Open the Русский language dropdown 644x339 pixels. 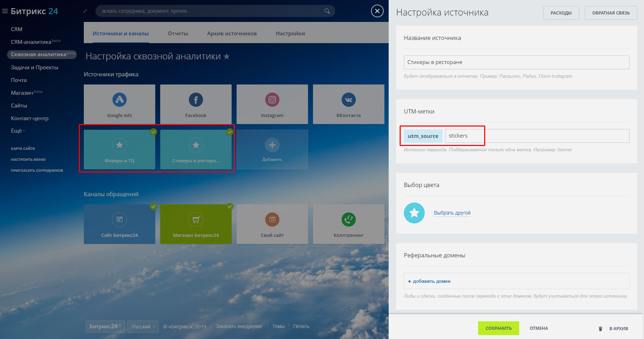pos(143,327)
